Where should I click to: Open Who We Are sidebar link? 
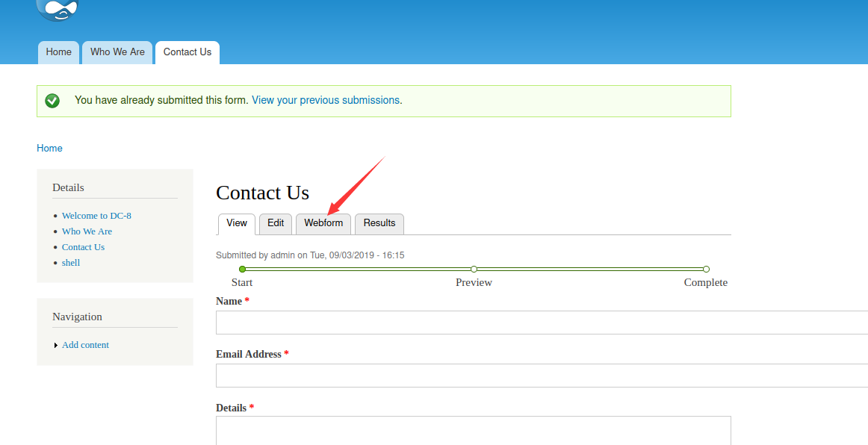pyautogui.click(x=87, y=231)
